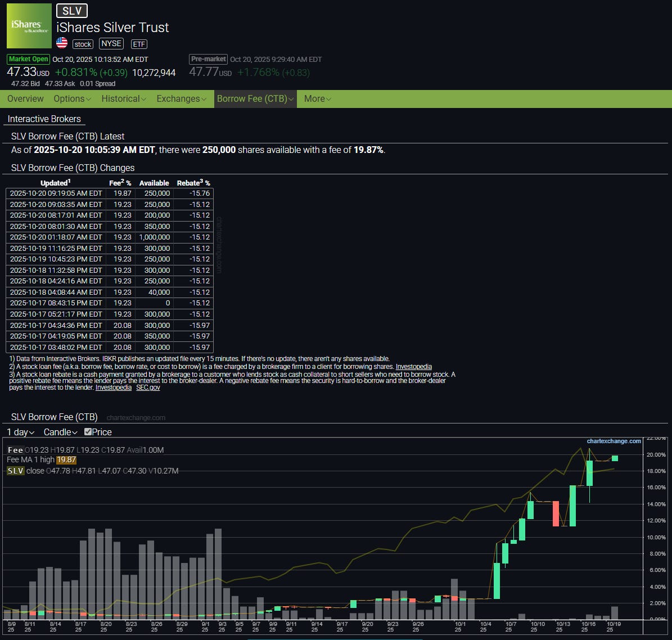Click the Updated column header

(55, 183)
